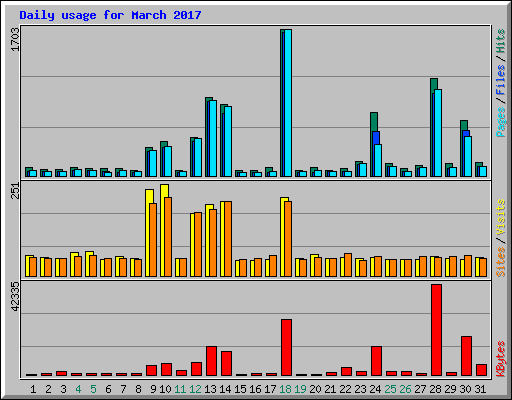This screenshot has height=400, width=512.
Task: Click day label 9 on x-axis
Action: click(x=153, y=389)
